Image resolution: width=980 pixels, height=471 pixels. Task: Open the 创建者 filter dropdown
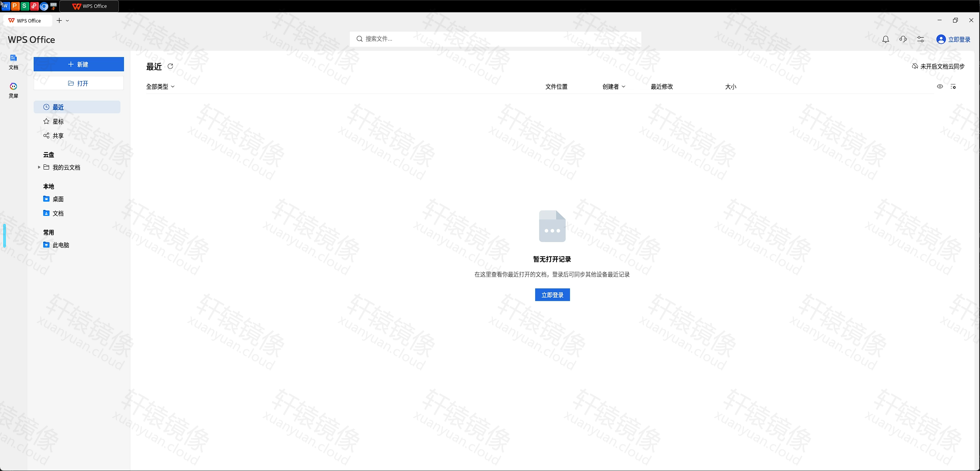[614, 86]
